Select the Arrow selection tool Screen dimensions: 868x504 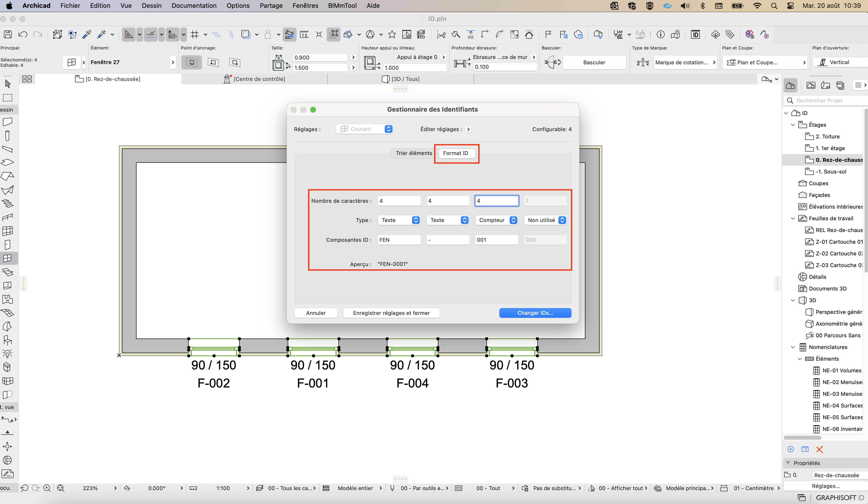[8, 83]
